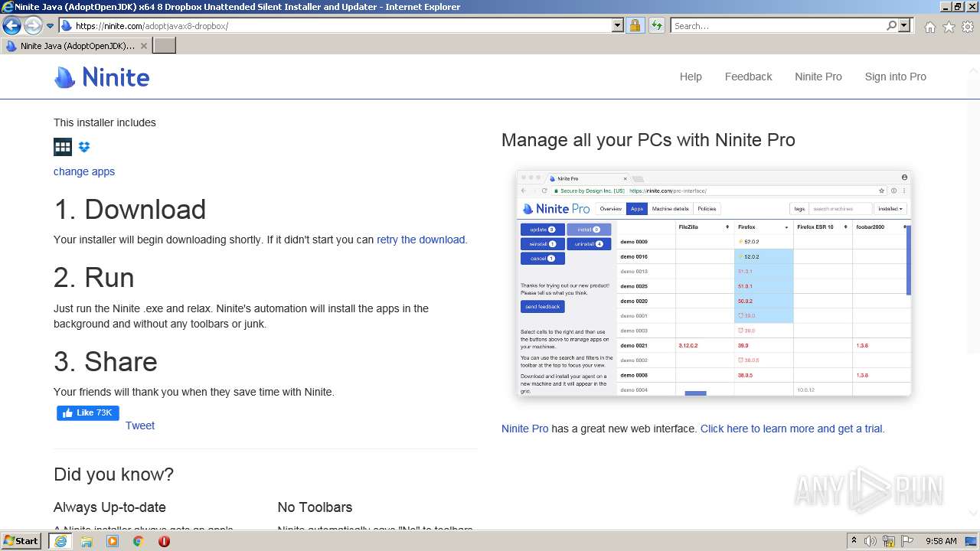Open the search provider dropdown arrow
The image size is (980, 551).
(904, 25)
